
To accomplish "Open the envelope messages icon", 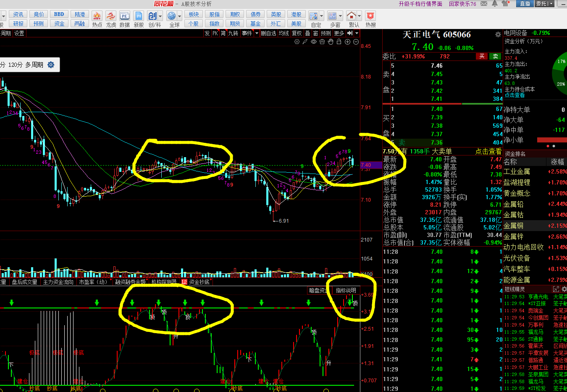I will coord(484,4).
